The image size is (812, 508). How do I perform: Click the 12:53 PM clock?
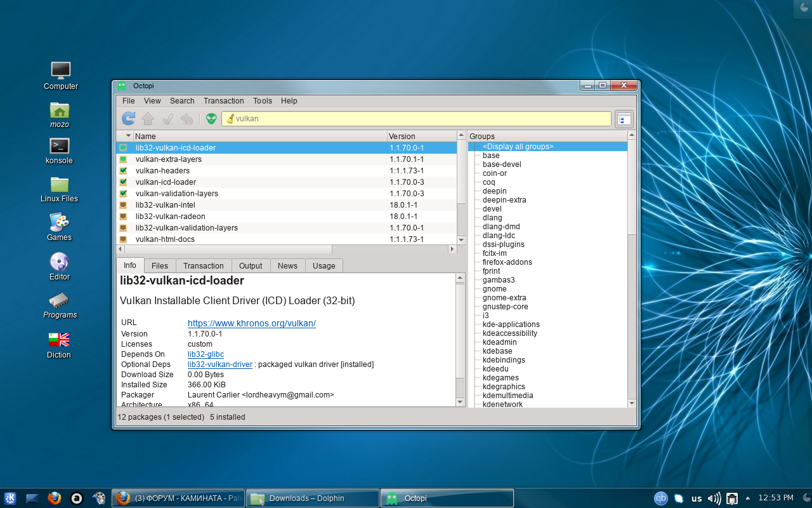(776, 498)
